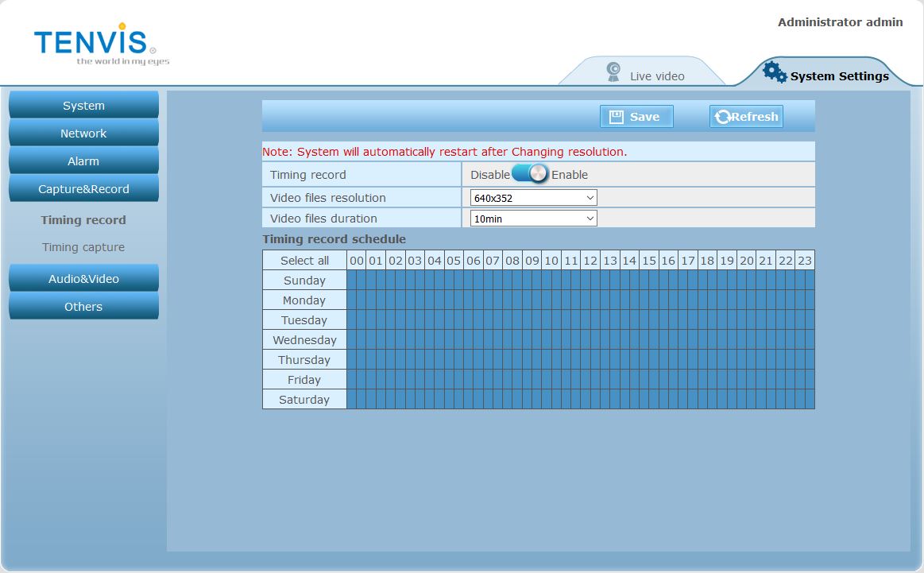924x573 pixels.
Task: Click the Refresh circular arrows icon
Action: tap(723, 117)
